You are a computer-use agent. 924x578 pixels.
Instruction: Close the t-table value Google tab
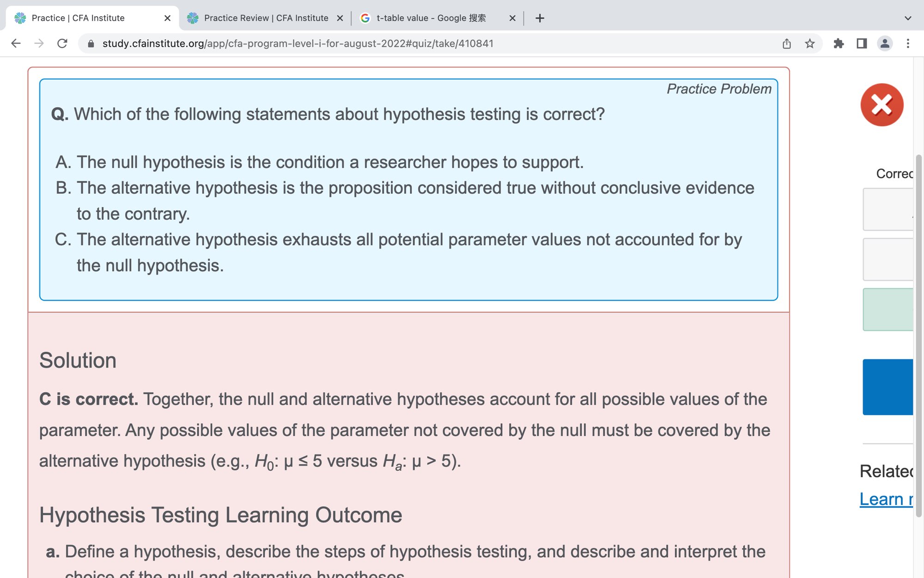[x=512, y=18]
